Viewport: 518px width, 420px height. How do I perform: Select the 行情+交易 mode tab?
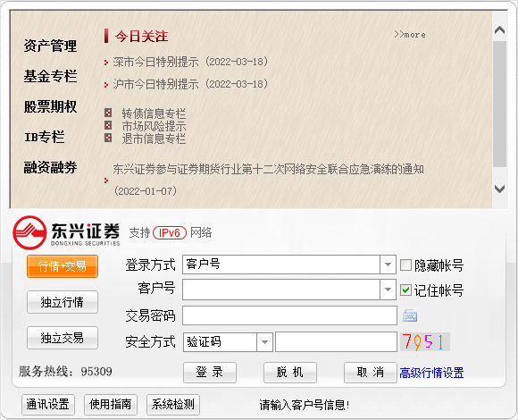point(63,266)
